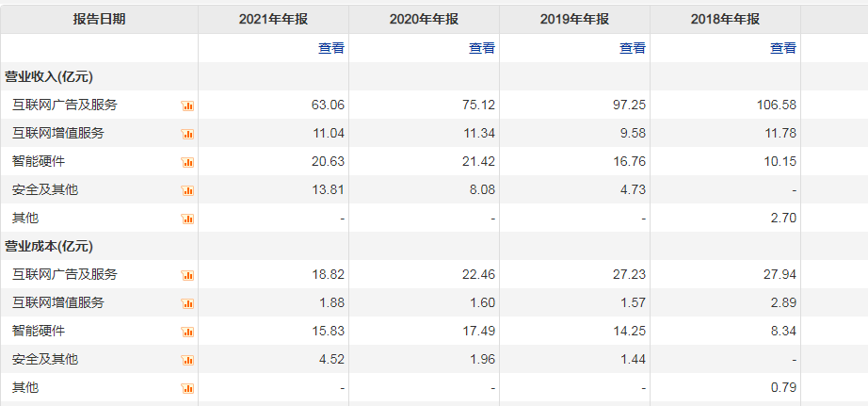
Task: Open 查看 link for 2020年年报
Action: pos(482,48)
